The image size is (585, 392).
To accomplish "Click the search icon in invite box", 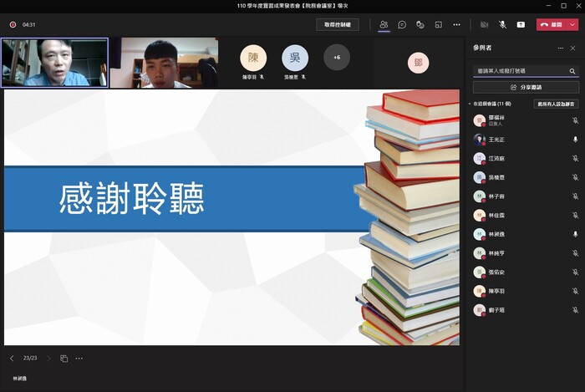I will coord(572,71).
